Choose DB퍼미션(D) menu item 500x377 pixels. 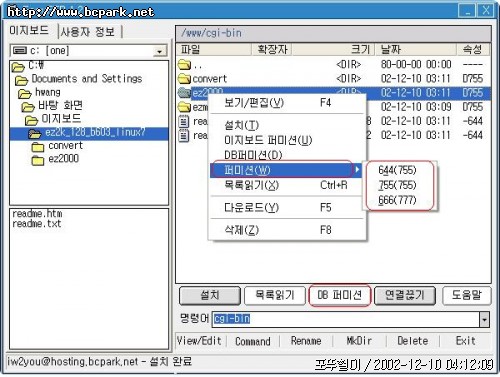[x=287, y=155]
